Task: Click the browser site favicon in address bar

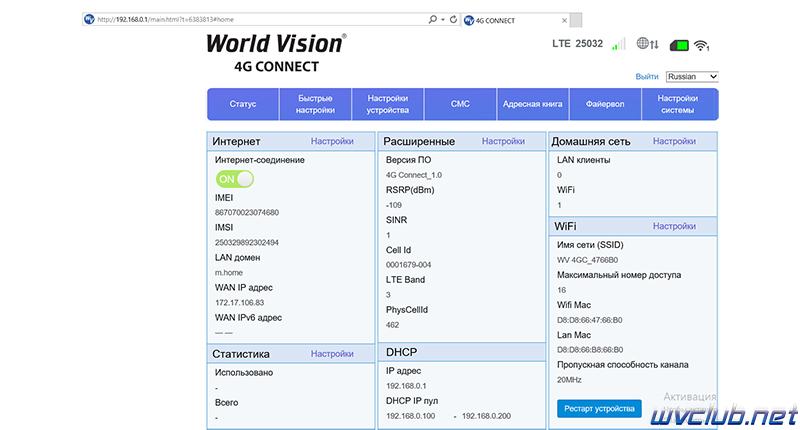Action: pos(89,19)
